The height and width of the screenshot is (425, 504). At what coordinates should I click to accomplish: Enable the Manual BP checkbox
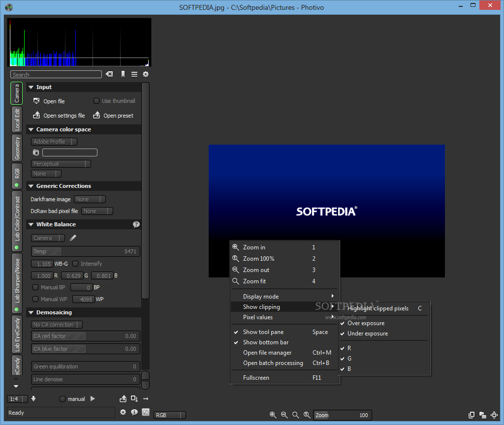click(x=35, y=287)
